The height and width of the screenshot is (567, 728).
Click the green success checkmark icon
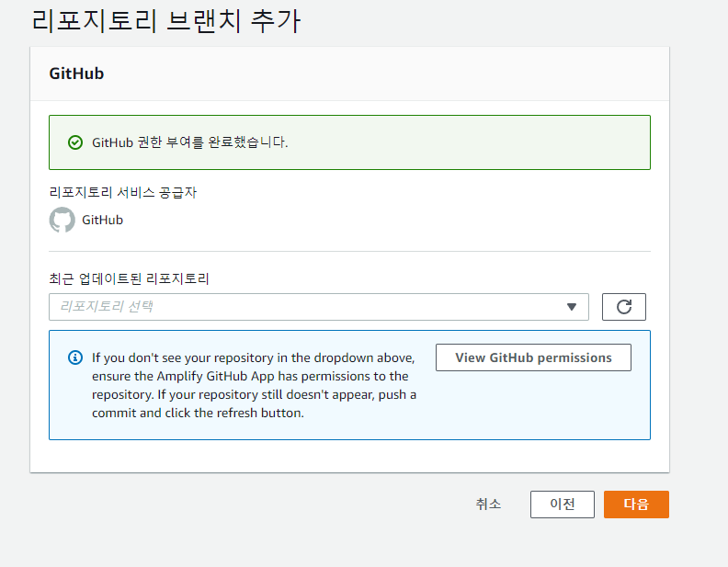[x=75, y=142]
